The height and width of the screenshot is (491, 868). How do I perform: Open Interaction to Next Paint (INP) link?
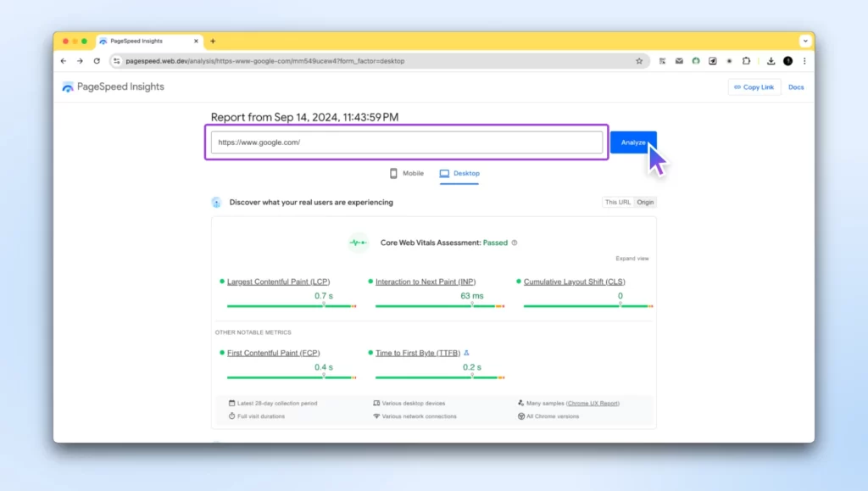pos(426,282)
